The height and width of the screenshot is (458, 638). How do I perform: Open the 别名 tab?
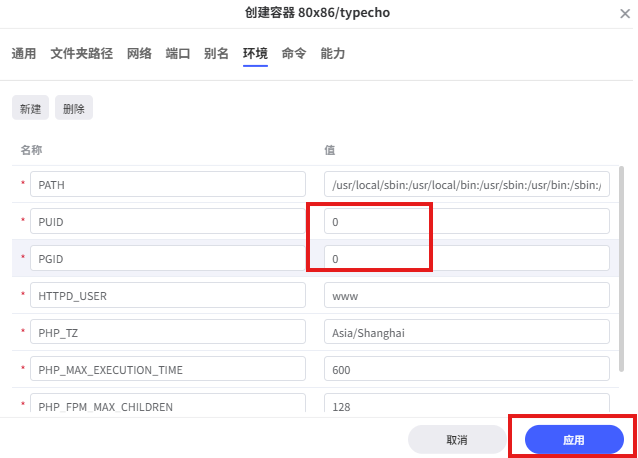click(216, 54)
